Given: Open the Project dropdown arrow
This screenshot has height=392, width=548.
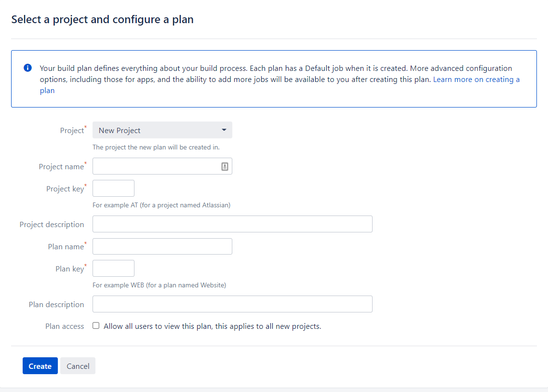Looking at the screenshot, I should pyautogui.click(x=224, y=130).
